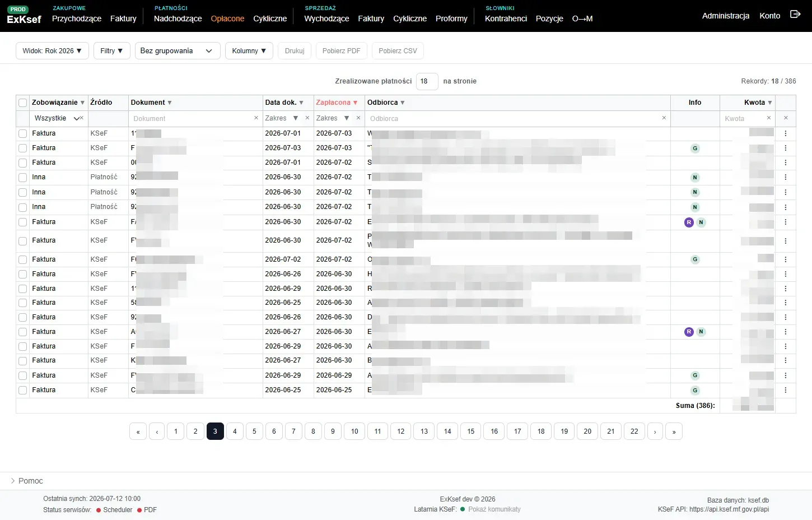The width and height of the screenshot is (812, 520).
Task: Click the G badge on second row 2026-07-03
Action: pyautogui.click(x=695, y=148)
